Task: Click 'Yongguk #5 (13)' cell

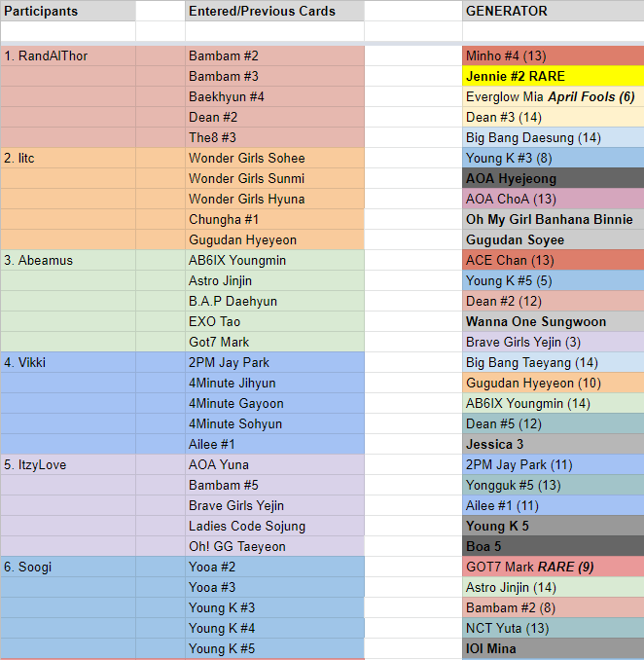Action: point(554,486)
